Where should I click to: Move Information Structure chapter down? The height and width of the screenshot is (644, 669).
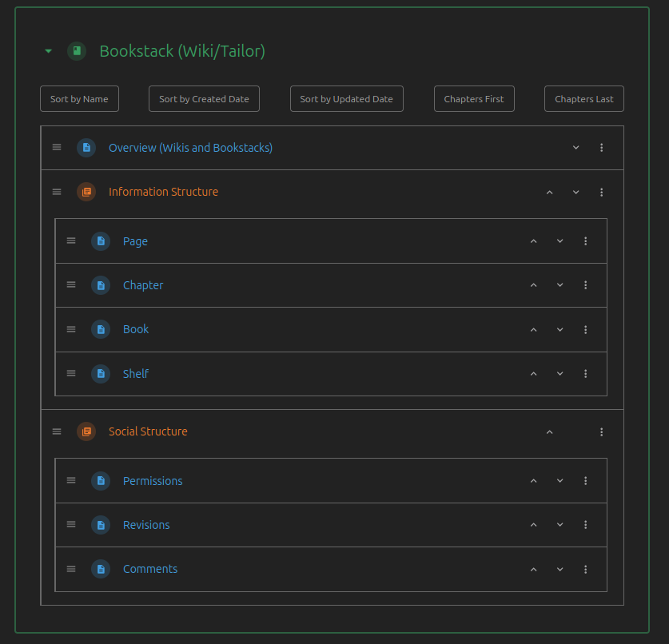point(575,193)
